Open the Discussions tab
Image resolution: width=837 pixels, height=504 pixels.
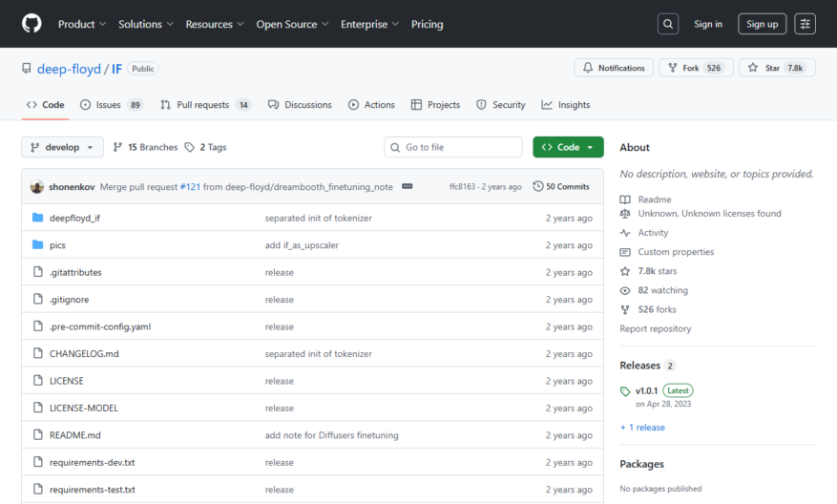tap(300, 105)
